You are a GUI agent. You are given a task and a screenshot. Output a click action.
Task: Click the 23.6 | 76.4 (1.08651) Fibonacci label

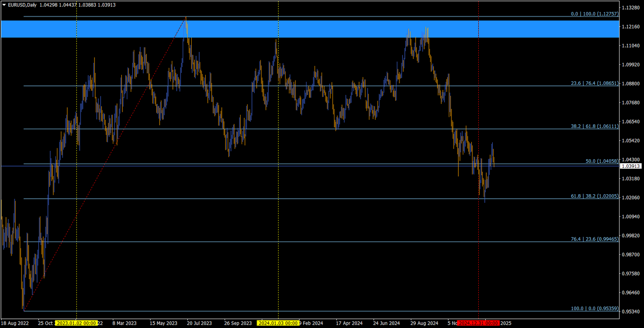(595, 83)
